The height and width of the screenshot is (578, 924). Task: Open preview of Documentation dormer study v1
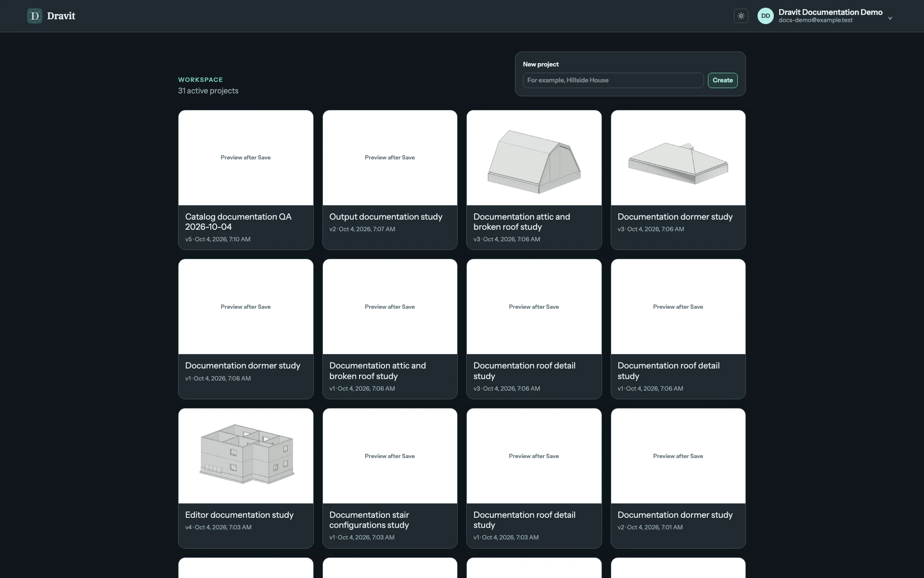coord(246,307)
